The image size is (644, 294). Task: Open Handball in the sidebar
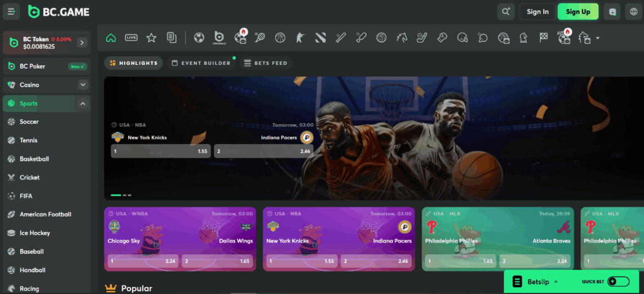(46, 270)
